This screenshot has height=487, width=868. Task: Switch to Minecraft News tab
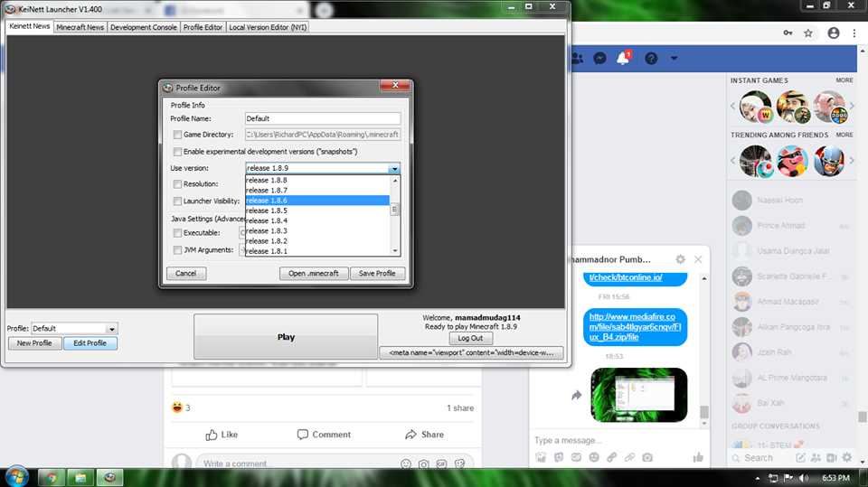80,27
